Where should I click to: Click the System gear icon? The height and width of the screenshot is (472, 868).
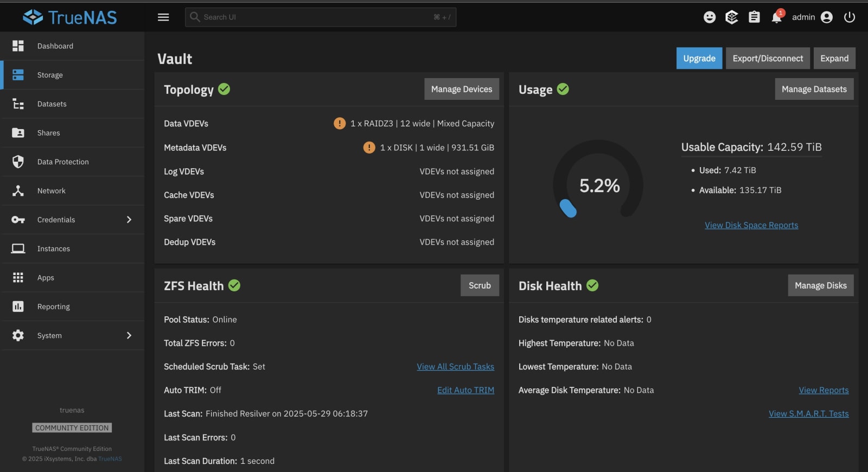pyautogui.click(x=18, y=335)
